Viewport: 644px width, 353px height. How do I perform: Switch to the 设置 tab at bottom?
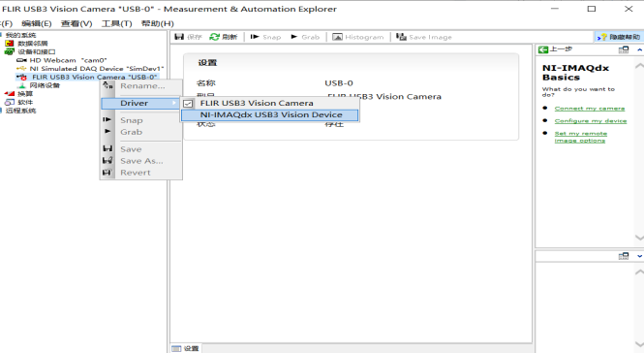click(185, 348)
